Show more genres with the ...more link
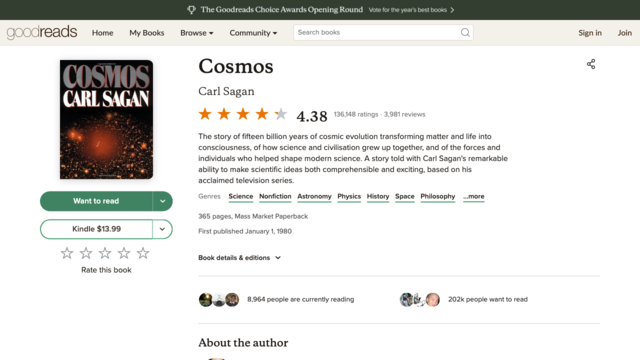 click(473, 197)
